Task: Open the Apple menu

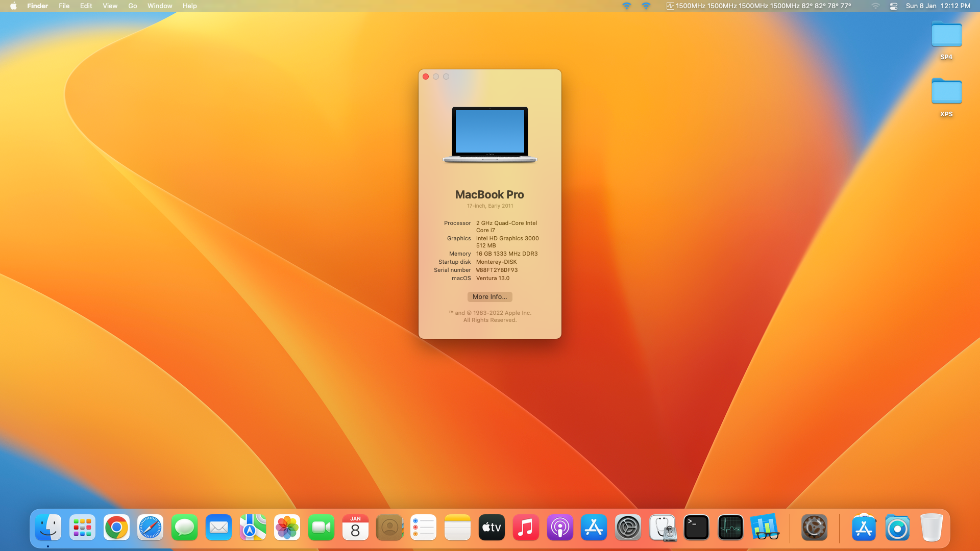Action: tap(13, 6)
